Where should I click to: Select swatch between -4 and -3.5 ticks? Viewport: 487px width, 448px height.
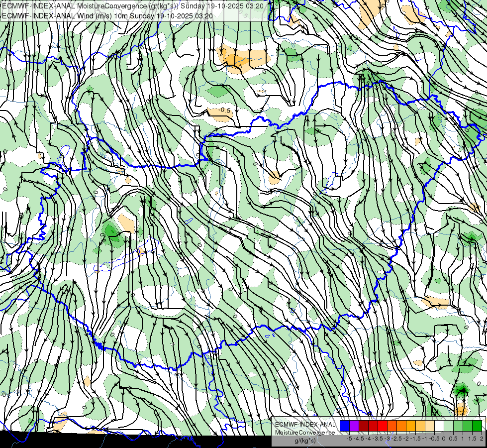(373, 426)
